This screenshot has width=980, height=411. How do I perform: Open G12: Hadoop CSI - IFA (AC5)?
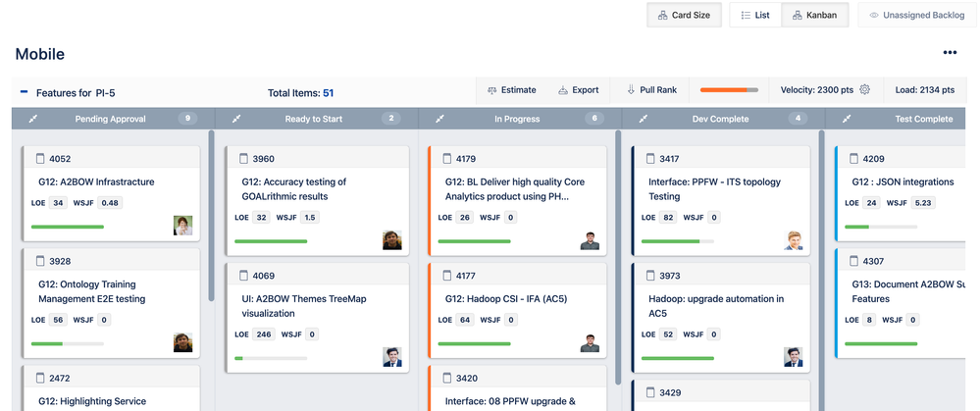click(505, 298)
